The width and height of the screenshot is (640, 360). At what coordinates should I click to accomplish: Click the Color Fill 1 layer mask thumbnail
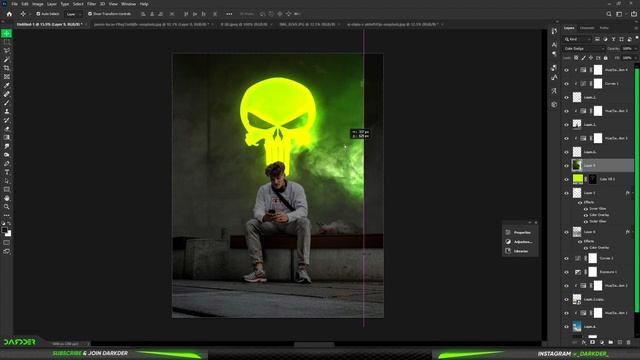tap(593, 179)
